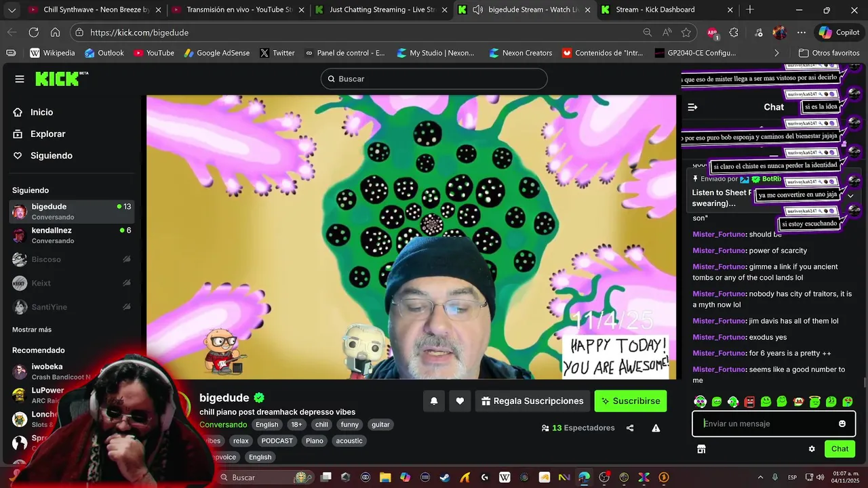
Task: Send message with green Chat button
Action: (840, 449)
